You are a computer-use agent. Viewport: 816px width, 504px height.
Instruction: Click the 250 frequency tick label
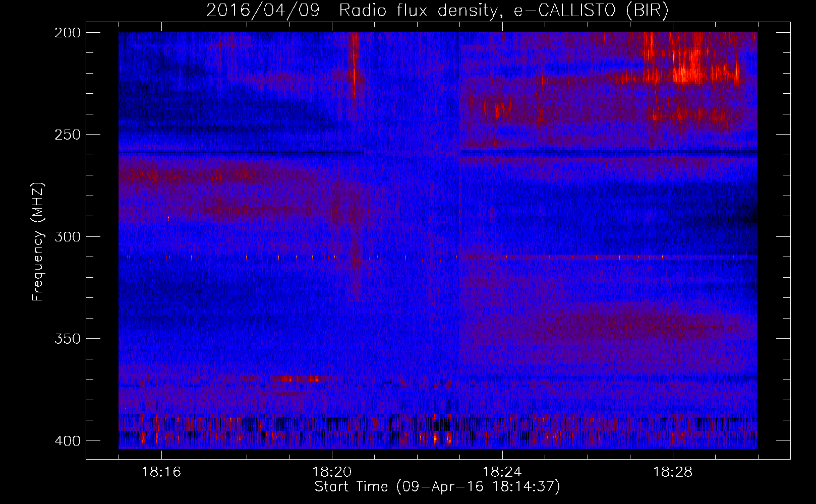point(68,135)
